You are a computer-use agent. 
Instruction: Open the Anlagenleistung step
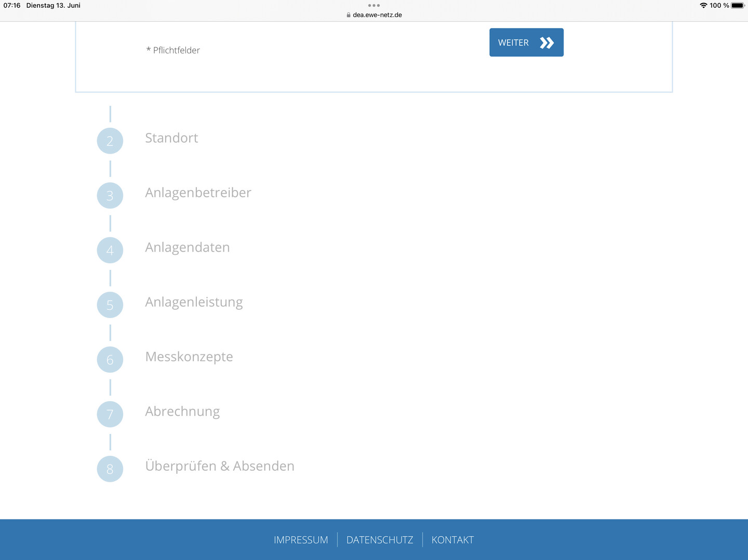[x=194, y=302]
